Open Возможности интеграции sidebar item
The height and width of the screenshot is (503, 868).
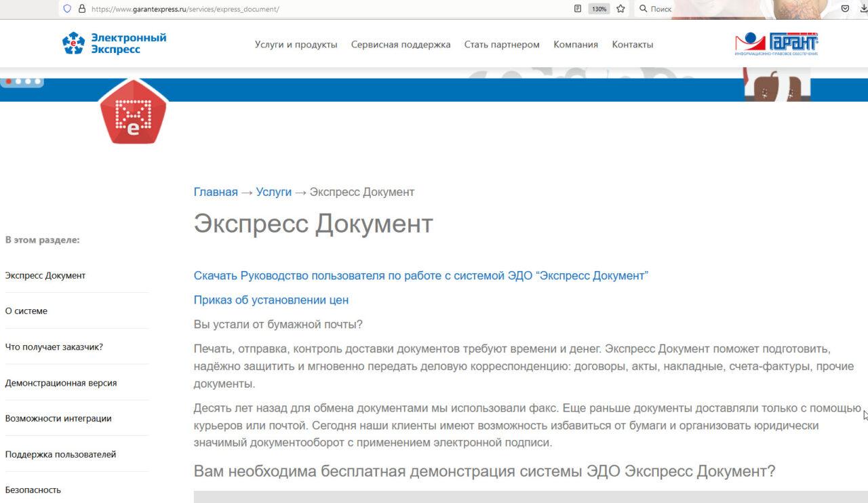point(58,418)
